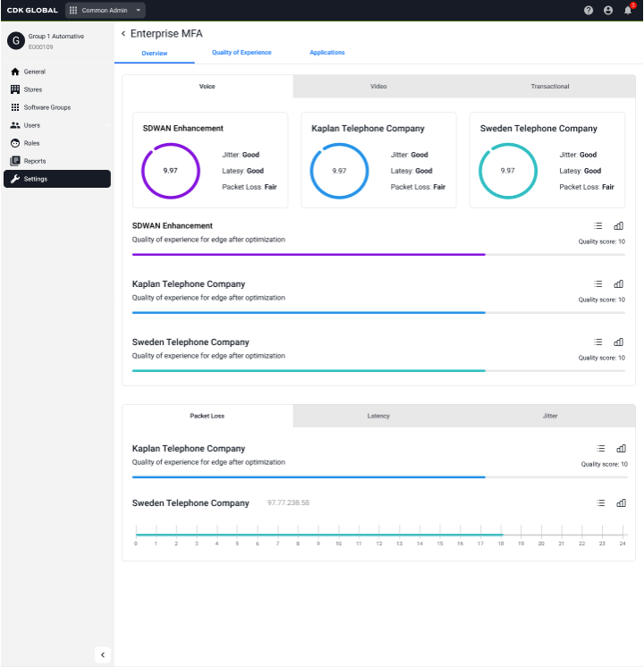Click the Sweden Telephone Company card title

click(538, 129)
